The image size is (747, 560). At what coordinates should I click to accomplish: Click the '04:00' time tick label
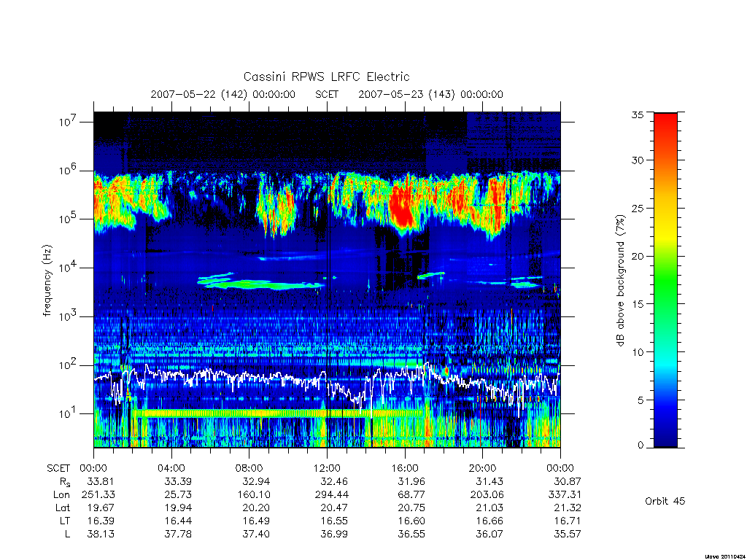click(x=171, y=468)
